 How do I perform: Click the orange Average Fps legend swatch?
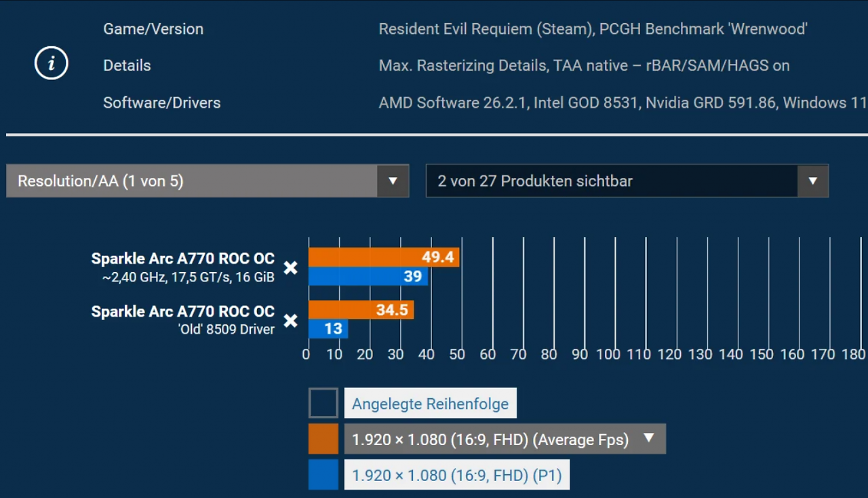point(323,439)
